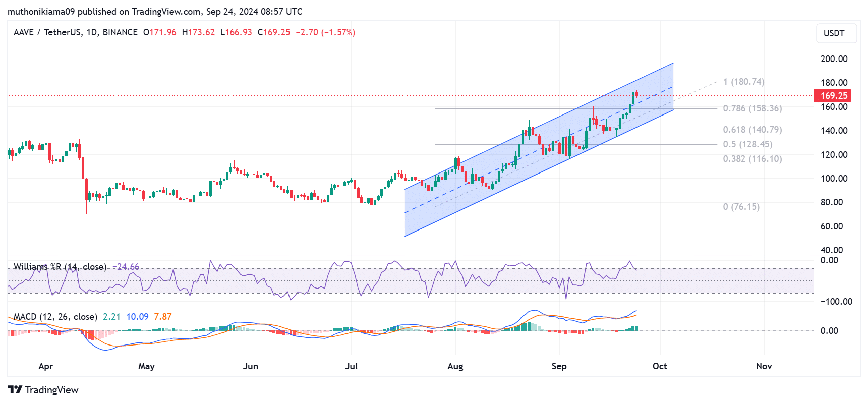Click the Apr label on time axis

[46, 366]
